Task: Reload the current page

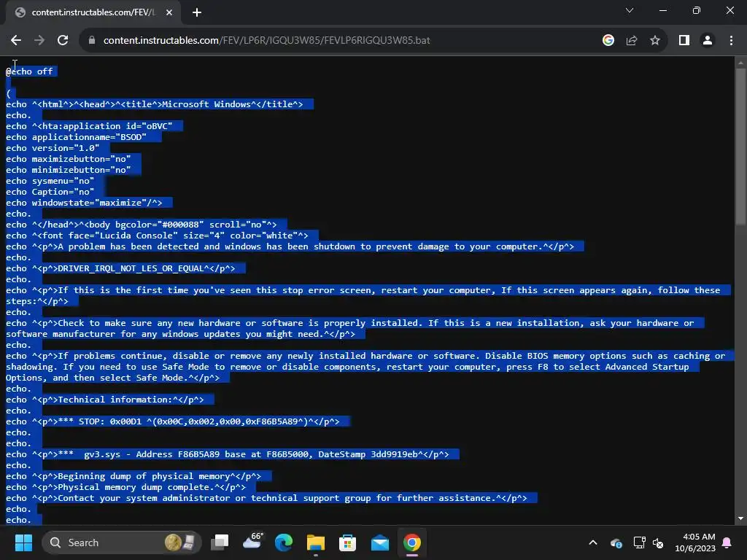Action: pos(63,41)
